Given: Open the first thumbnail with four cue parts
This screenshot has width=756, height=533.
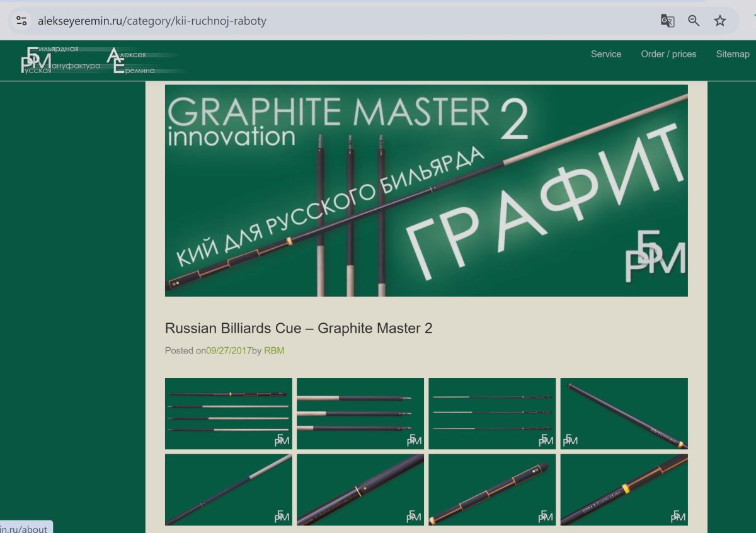Looking at the screenshot, I should (x=228, y=413).
